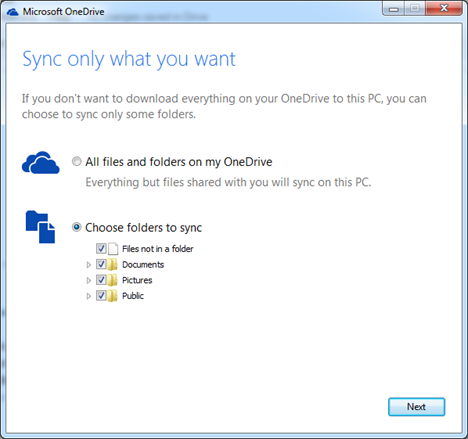The image size is (468, 439).
Task: Click the Pictures folder label
Action: (137, 280)
